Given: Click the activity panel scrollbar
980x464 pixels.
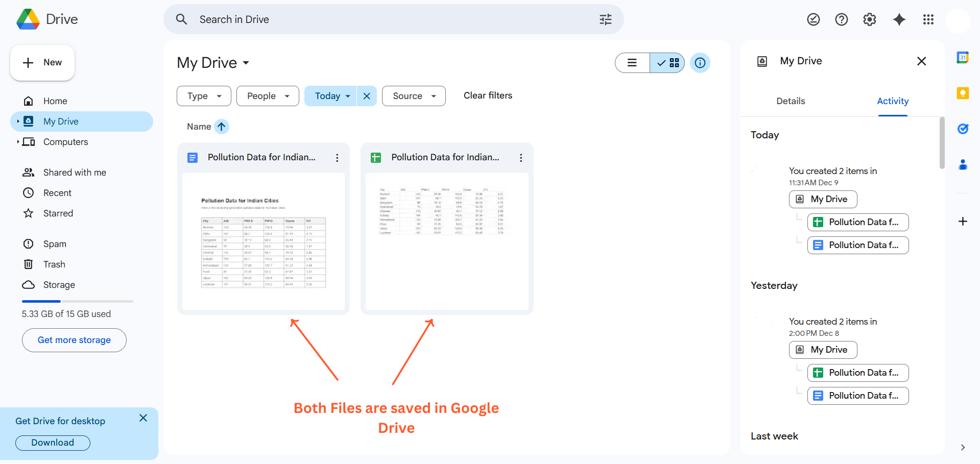Looking at the screenshot, I should click(x=942, y=143).
